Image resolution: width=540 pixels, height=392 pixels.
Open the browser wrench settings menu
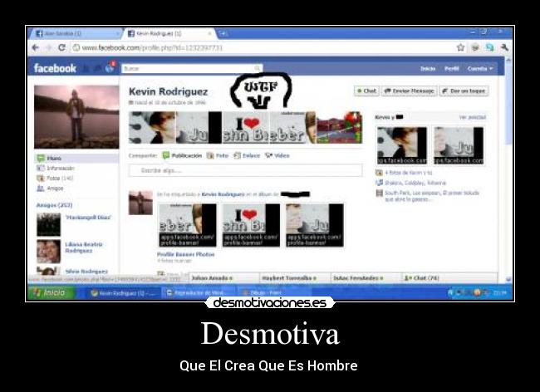[x=504, y=47]
